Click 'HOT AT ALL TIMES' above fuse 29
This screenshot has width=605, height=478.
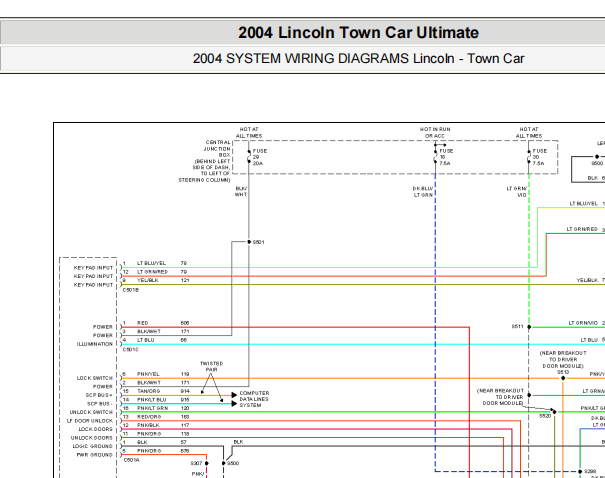click(249, 133)
